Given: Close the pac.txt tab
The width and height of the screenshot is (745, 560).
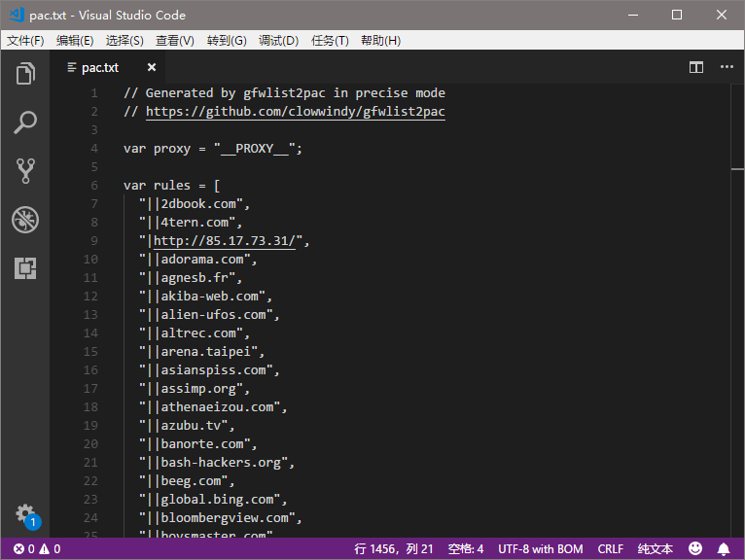Looking at the screenshot, I should click(x=152, y=67).
